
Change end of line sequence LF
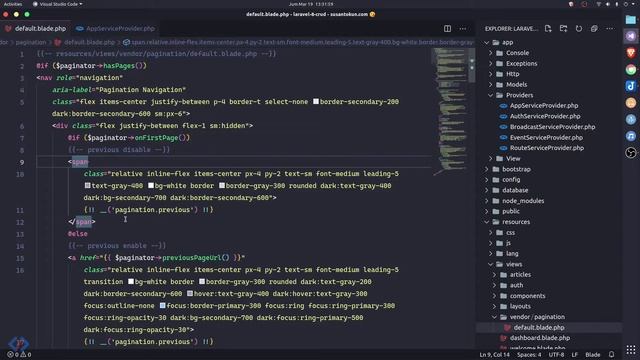pos(574,355)
